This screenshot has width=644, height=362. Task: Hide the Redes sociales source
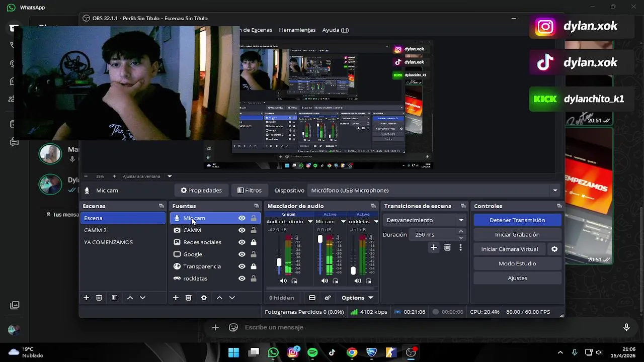[242, 242]
